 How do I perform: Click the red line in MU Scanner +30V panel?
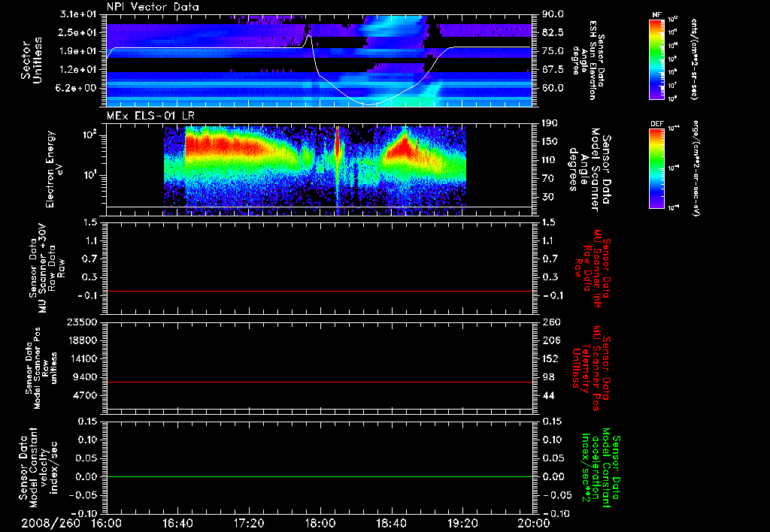pyautogui.click(x=319, y=292)
